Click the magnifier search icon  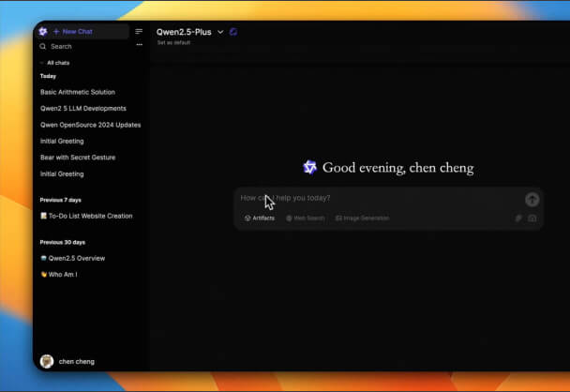click(x=43, y=47)
